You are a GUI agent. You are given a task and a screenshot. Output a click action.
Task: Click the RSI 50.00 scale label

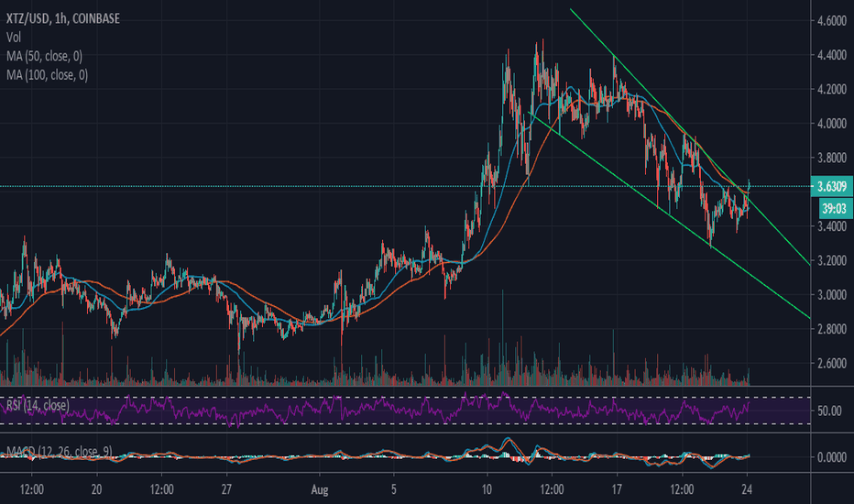coord(829,411)
